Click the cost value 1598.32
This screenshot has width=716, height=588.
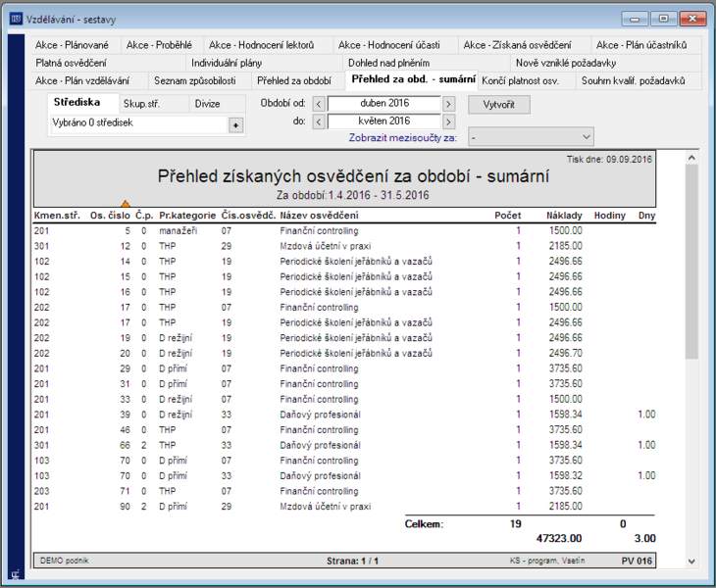tap(565, 475)
